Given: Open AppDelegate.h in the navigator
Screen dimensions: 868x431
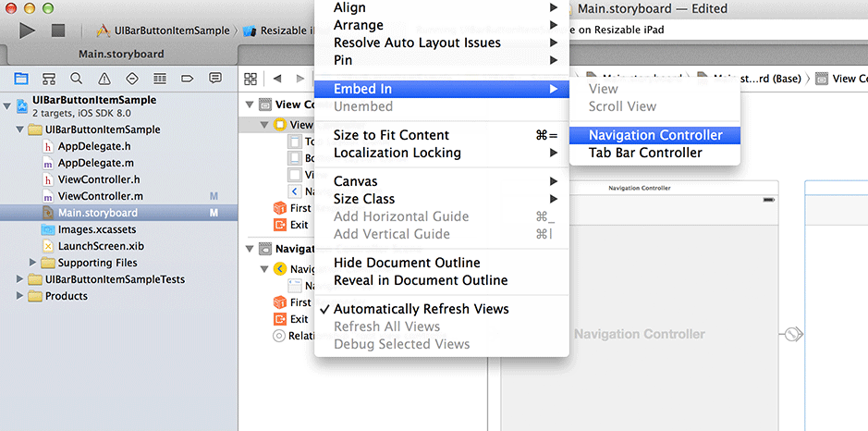Looking at the screenshot, I should click(x=94, y=146).
